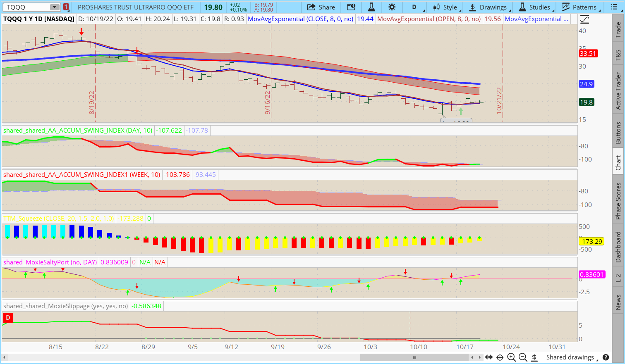625x364 pixels.
Task: Click the chart mode curve icon
Action: [584, 19]
